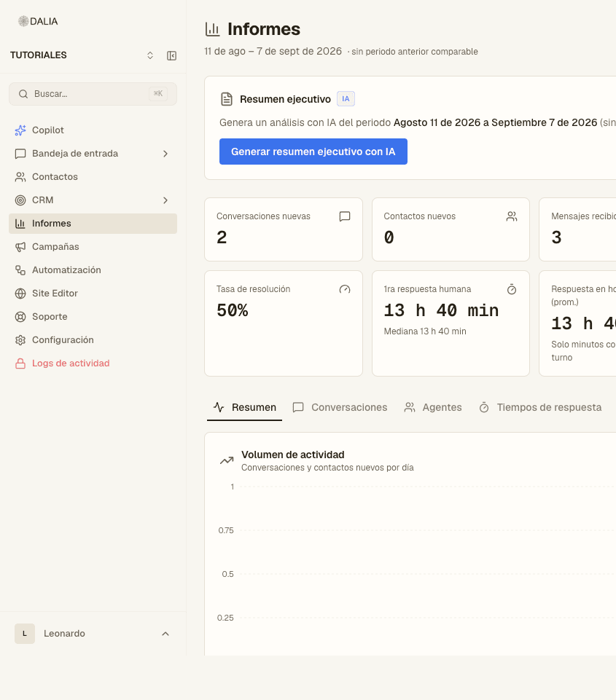616x700 pixels.
Task: Select Informes in the sidebar
Action: pyautogui.click(x=93, y=223)
